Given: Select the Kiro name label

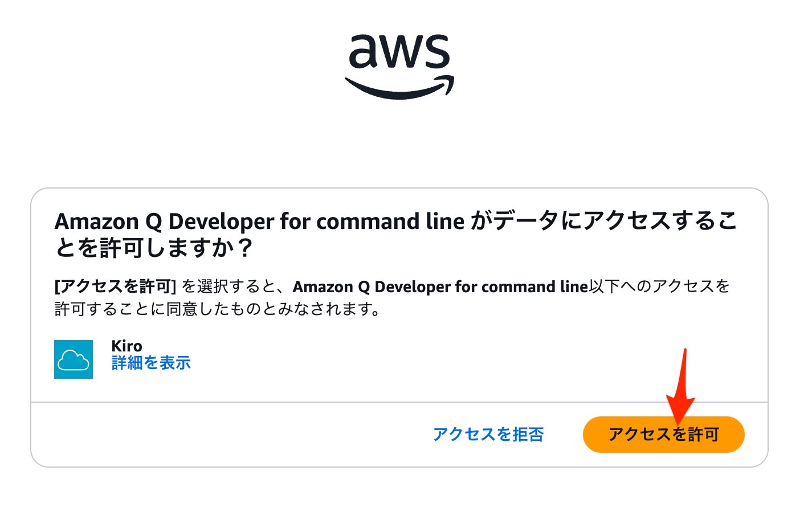Looking at the screenshot, I should [126, 346].
